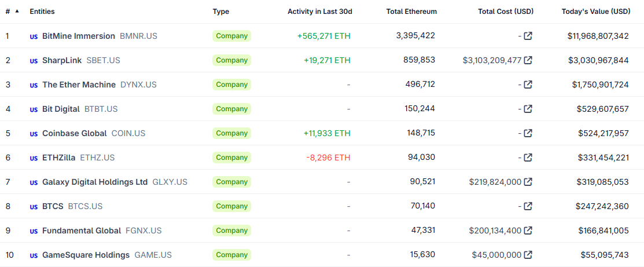The width and height of the screenshot is (644, 267).
Task: Open ETHZilla external link icon
Action: (528, 158)
